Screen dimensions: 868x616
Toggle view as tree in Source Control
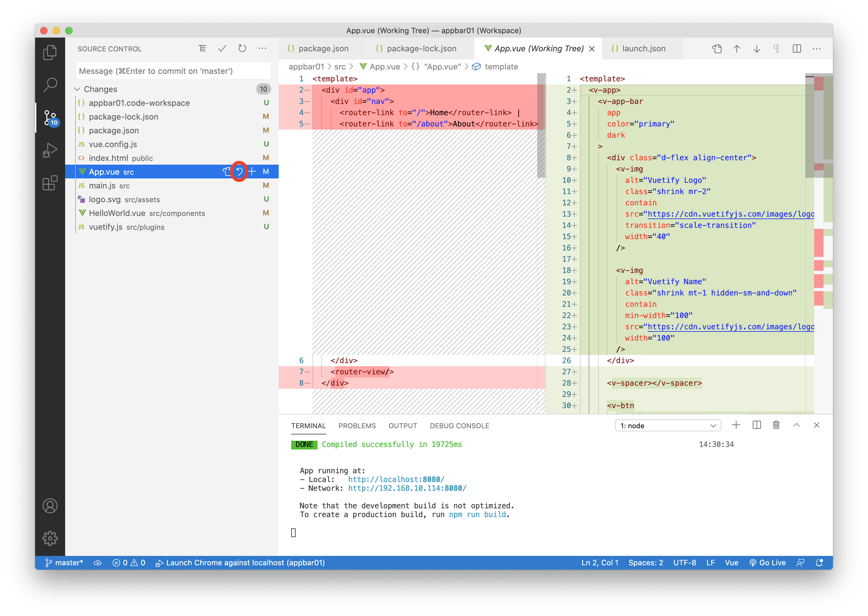point(202,49)
